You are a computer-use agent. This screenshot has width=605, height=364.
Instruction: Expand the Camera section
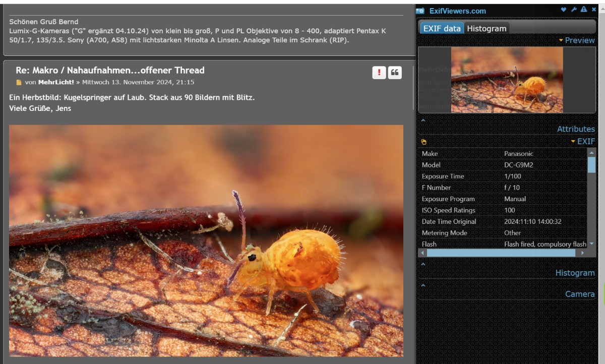point(579,294)
